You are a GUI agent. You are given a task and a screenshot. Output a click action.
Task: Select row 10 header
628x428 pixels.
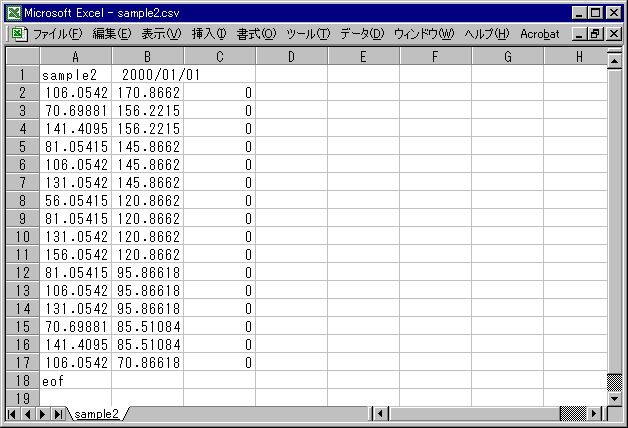[23, 237]
